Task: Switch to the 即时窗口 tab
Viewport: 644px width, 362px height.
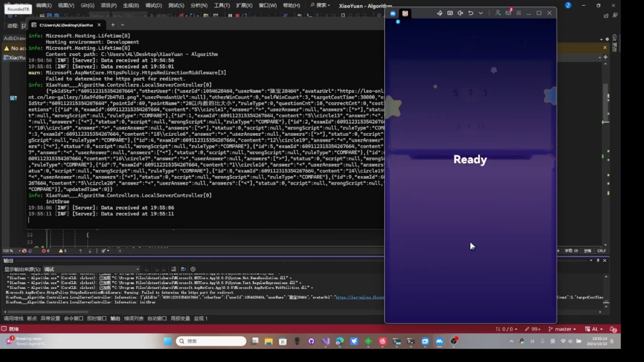Action: click(96, 319)
